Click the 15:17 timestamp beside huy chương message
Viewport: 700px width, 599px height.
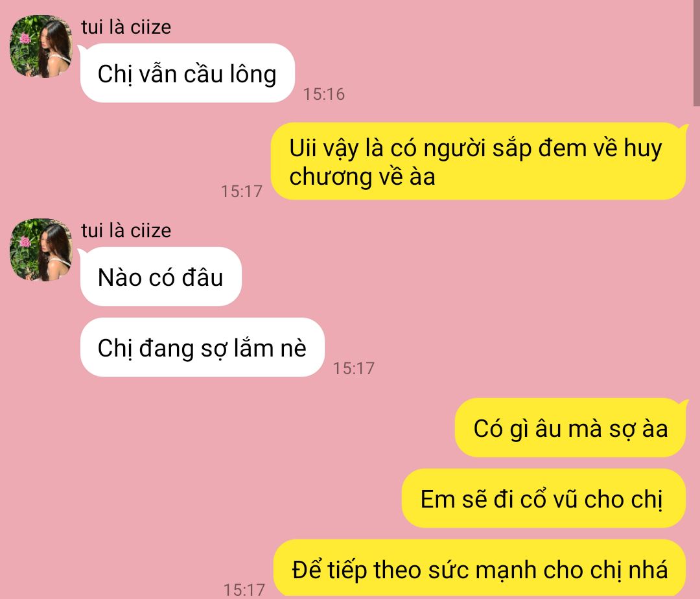tap(242, 191)
